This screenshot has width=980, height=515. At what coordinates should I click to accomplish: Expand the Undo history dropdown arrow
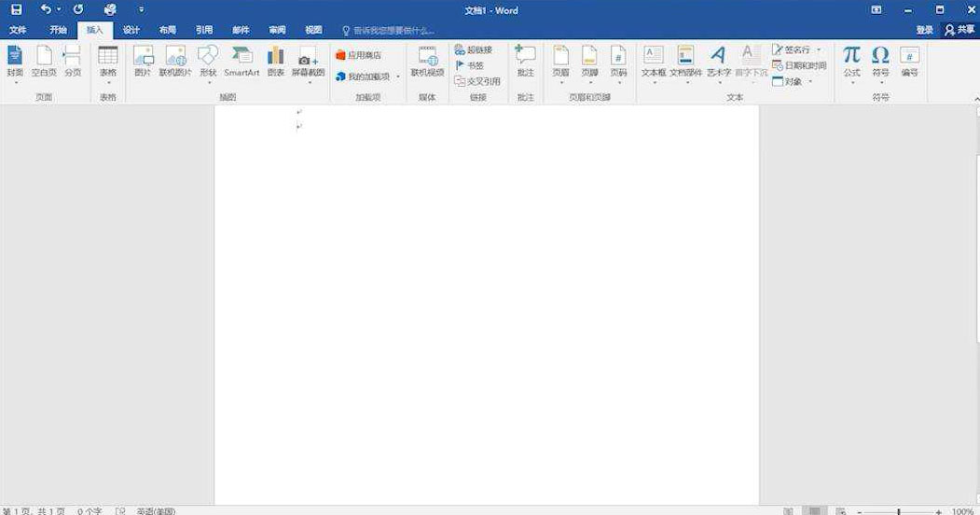pyautogui.click(x=59, y=9)
